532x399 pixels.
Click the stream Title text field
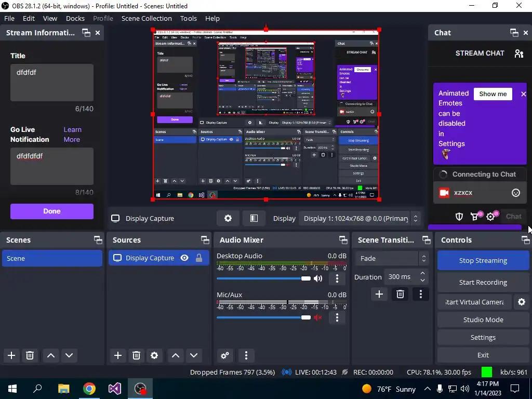pos(52,83)
